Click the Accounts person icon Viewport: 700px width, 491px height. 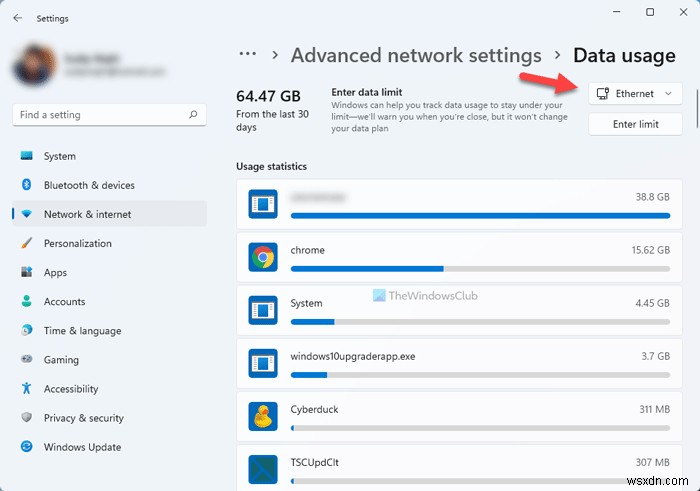coord(27,301)
